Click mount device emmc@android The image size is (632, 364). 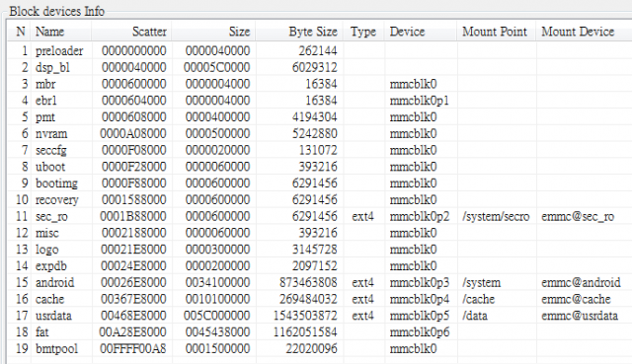581,282
